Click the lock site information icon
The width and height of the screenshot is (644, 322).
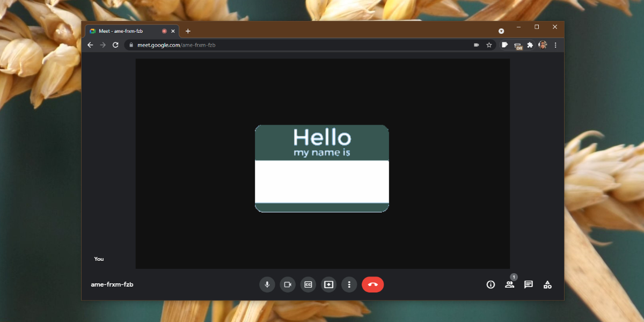point(130,45)
